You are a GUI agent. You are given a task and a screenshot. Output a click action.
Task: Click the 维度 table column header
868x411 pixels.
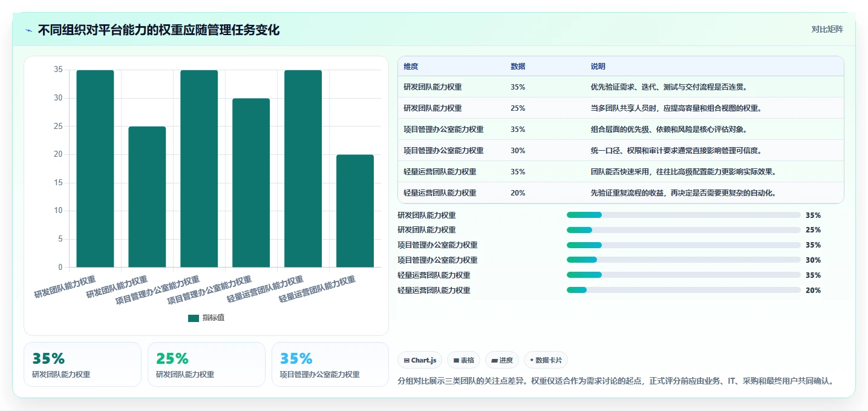point(411,66)
